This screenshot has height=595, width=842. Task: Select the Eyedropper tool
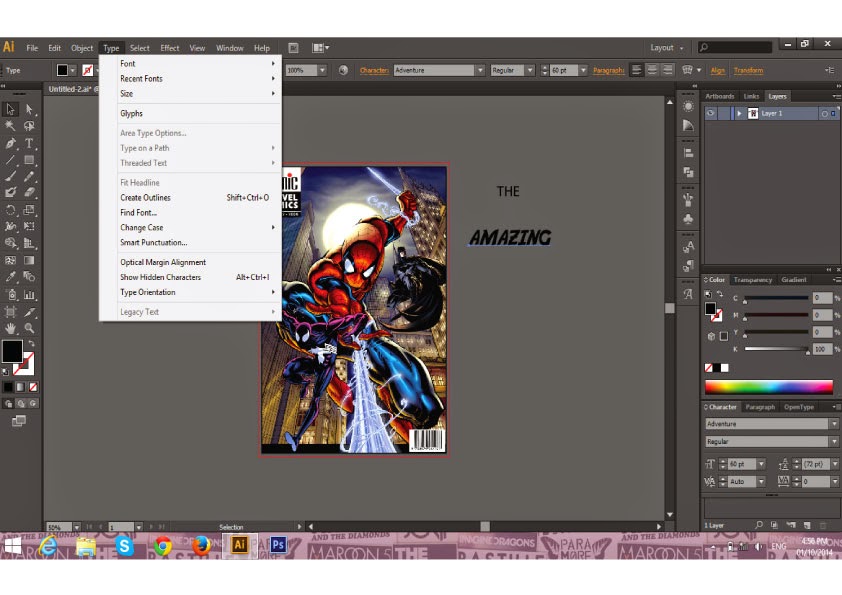10,277
